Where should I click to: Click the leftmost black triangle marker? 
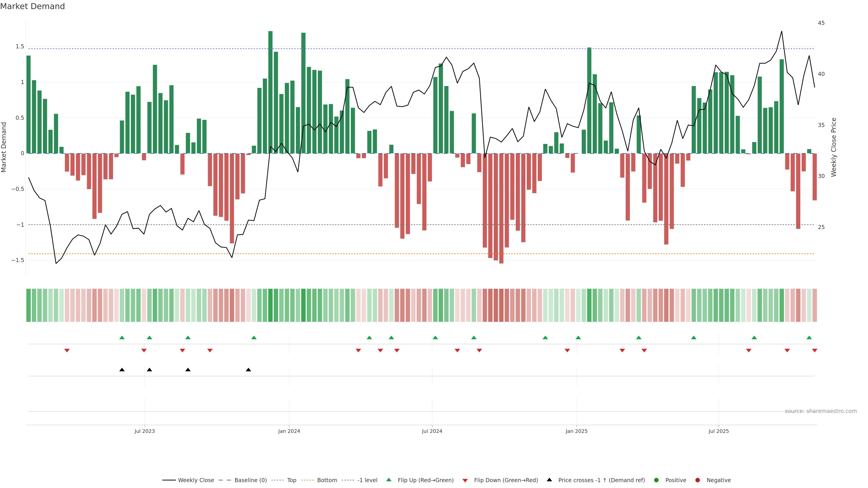[122, 370]
